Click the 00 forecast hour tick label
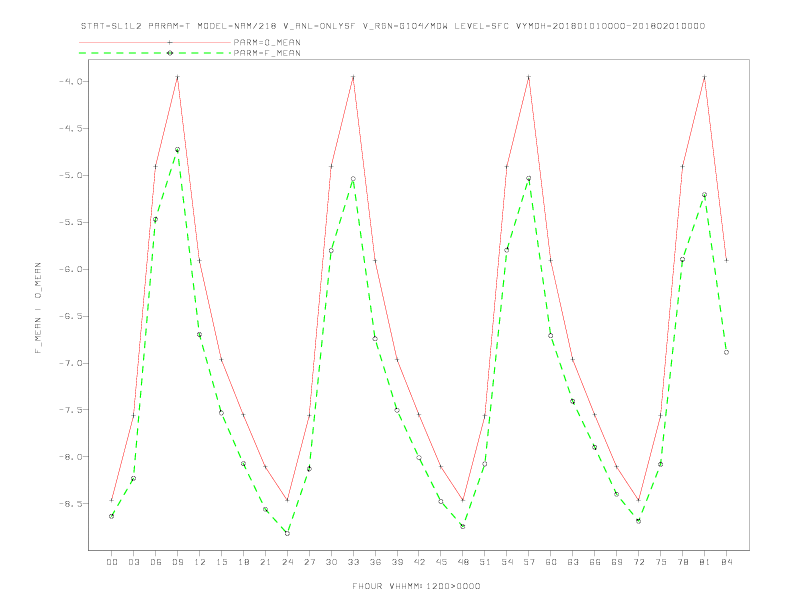The width and height of the screenshot is (792, 612). coord(112,562)
